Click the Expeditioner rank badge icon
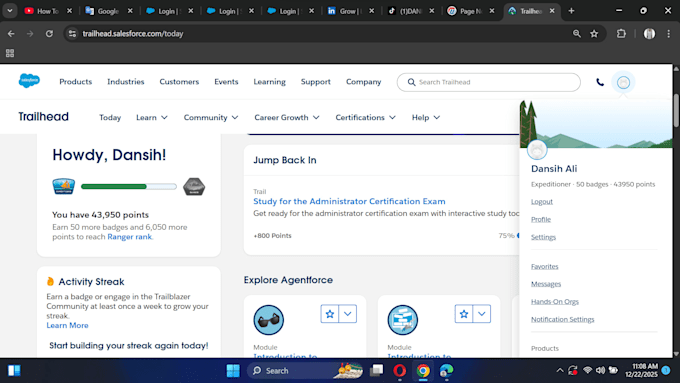Viewport: 680px width, 383px height. [x=64, y=187]
